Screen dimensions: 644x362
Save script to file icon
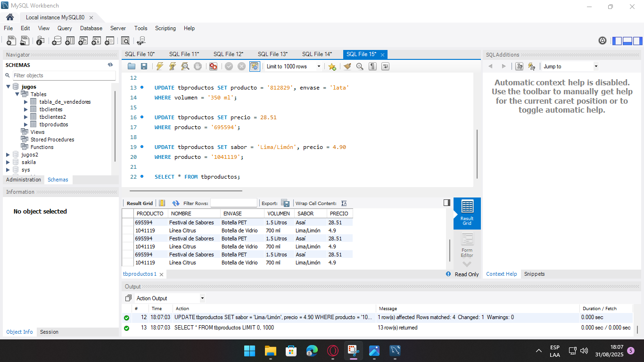(144, 66)
